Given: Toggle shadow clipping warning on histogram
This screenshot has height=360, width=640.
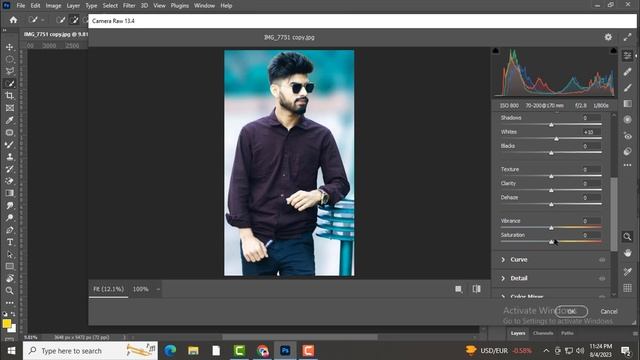Looking at the screenshot, I should point(496,51).
